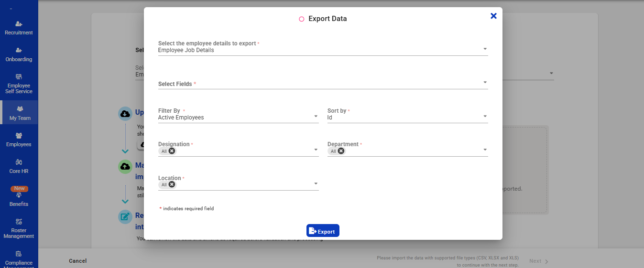Open Compliance Management in sidebar

point(19,254)
